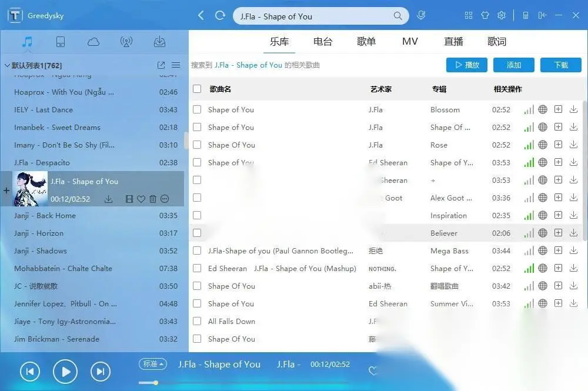This screenshot has height=391, width=588.
Task: Check the Believer album row
Action: pos(197,233)
